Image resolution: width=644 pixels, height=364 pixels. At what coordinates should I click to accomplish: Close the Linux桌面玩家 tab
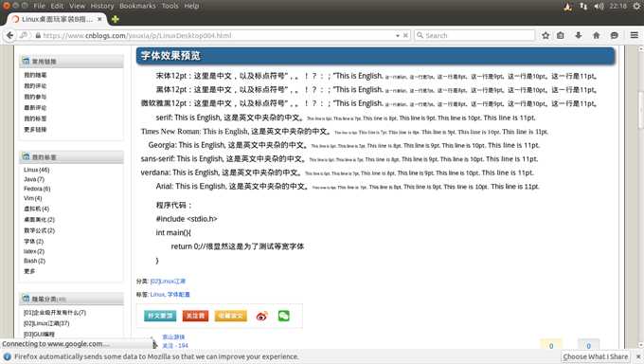pos(99,19)
